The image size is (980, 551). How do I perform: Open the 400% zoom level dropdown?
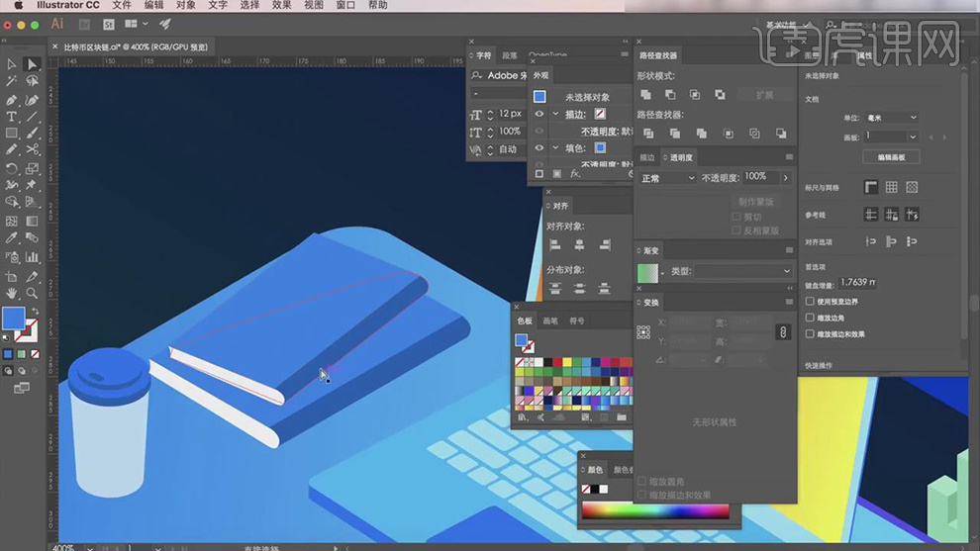(x=90, y=548)
